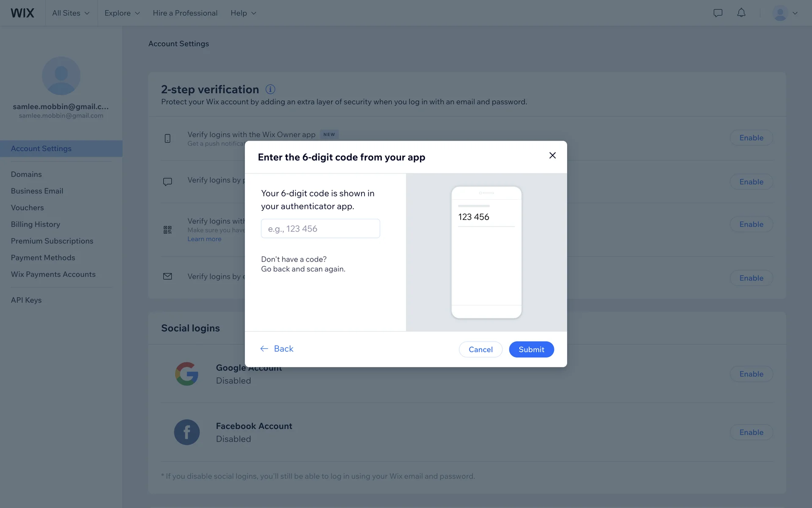Click the 2-step verification info icon

pyautogui.click(x=270, y=89)
